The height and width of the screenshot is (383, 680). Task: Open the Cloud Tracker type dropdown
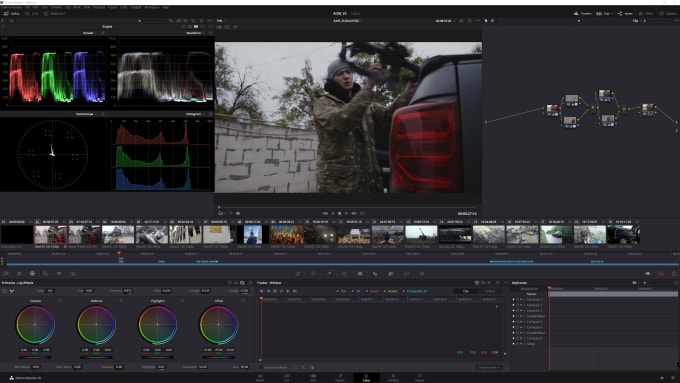pyautogui.click(x=489, y=367)
